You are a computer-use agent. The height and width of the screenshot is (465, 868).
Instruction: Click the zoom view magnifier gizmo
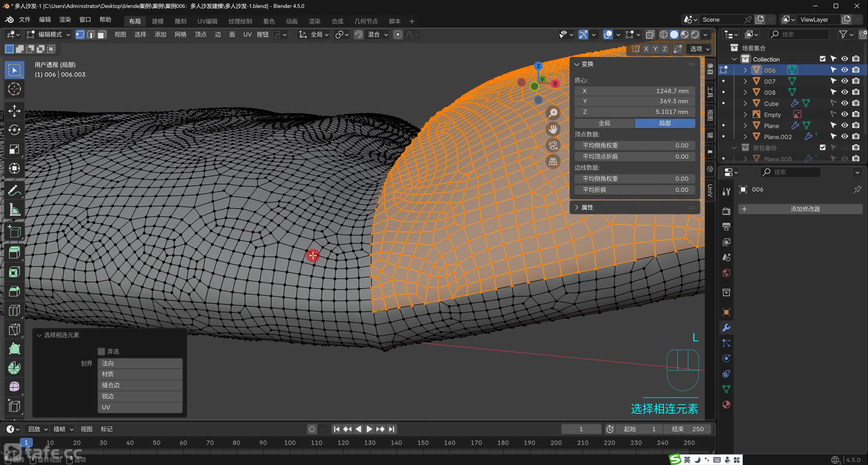pos(553,113)
